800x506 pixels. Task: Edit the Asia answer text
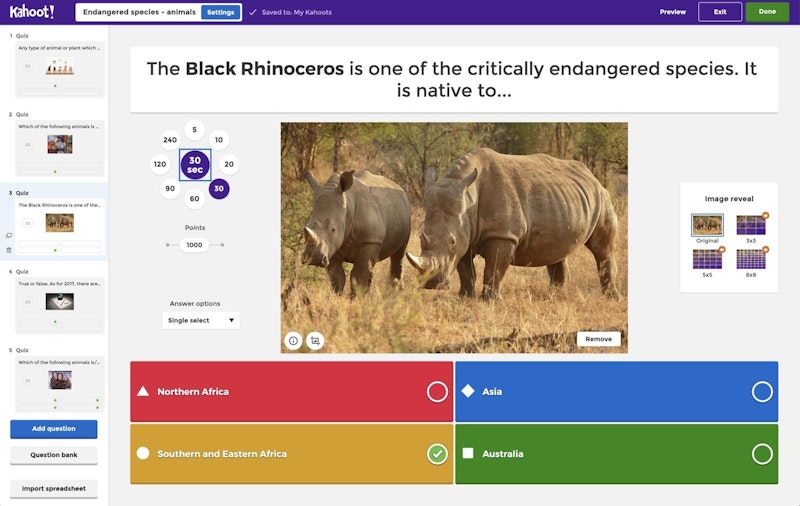point(492,392)
